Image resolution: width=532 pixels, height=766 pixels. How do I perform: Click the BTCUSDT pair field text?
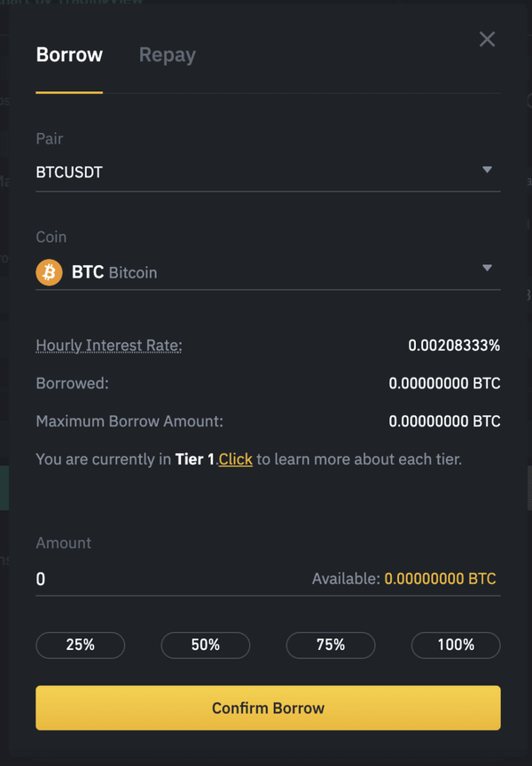(x=69, y=173)
